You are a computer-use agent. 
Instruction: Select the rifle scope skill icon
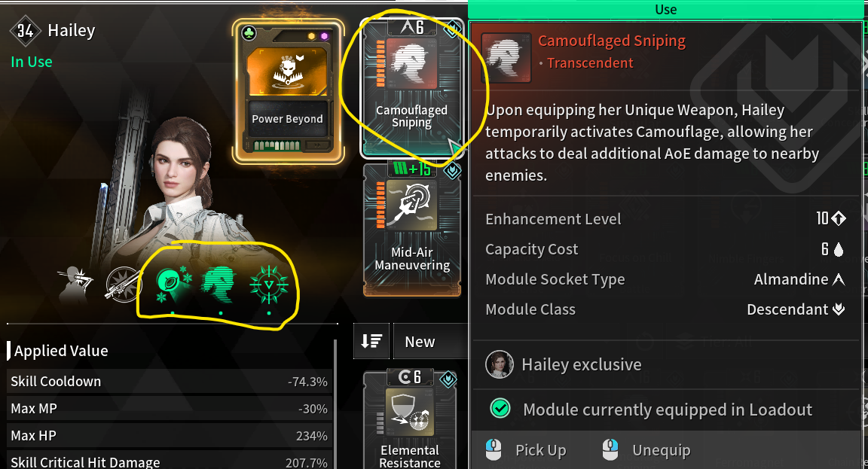(124, 285)
